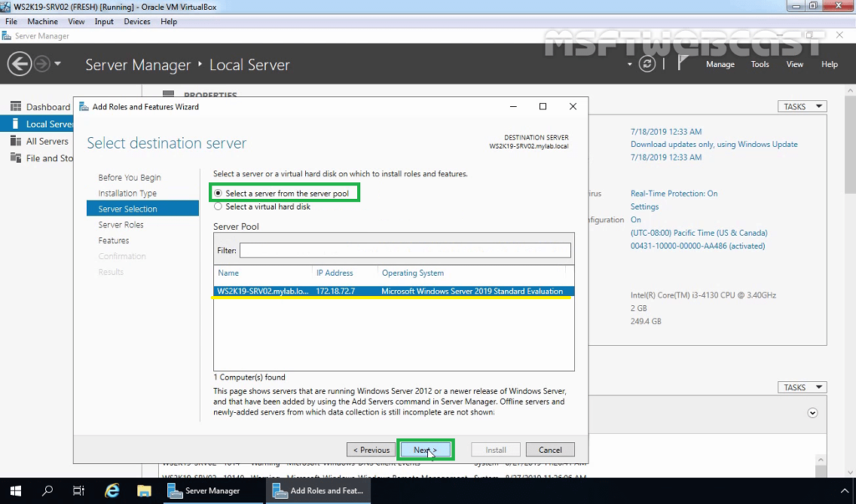
Task: Click the 'On' IE Enhanced Security link
Action: pyautogui.click(x=635, y=220)
